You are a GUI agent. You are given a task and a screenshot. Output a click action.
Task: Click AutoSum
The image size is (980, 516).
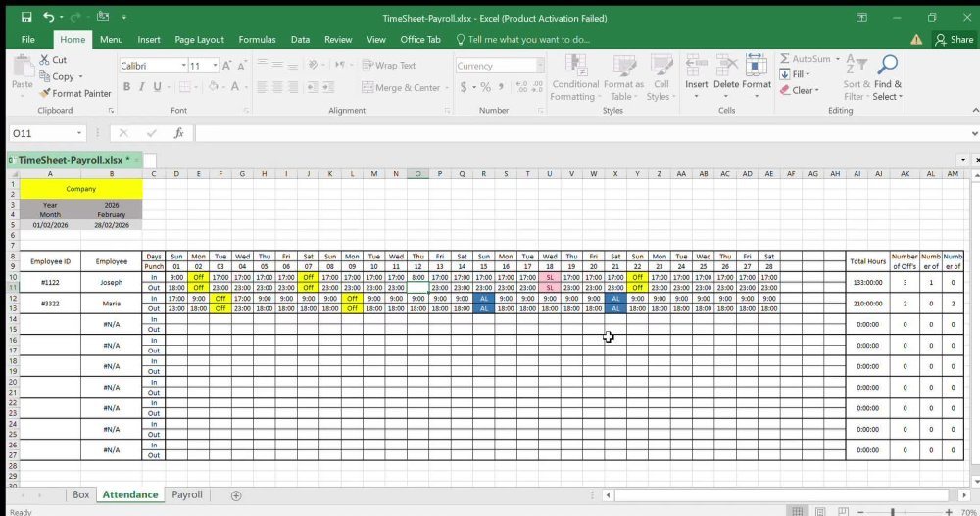coord(805,58)
